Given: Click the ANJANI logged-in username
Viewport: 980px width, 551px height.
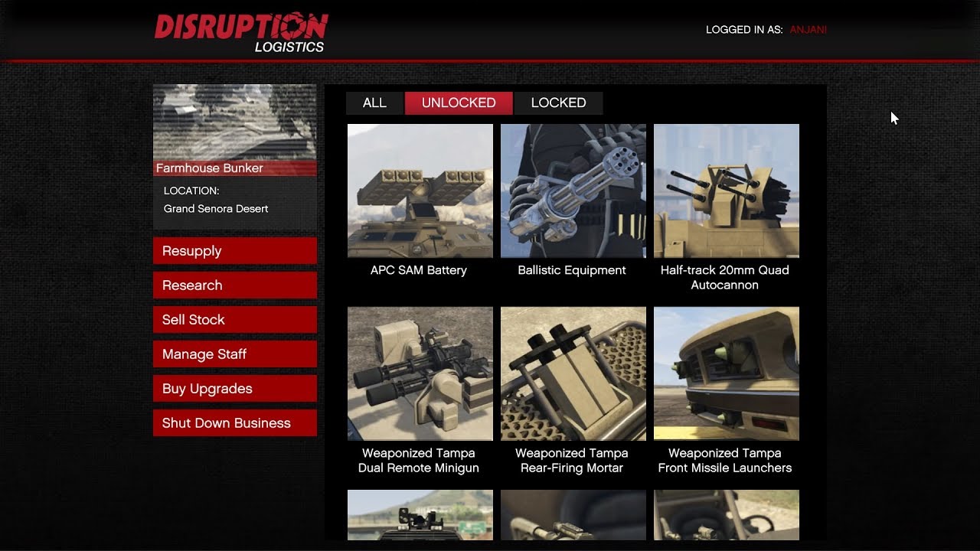Looking at the screenshot, I should click(x=808, y=30).
